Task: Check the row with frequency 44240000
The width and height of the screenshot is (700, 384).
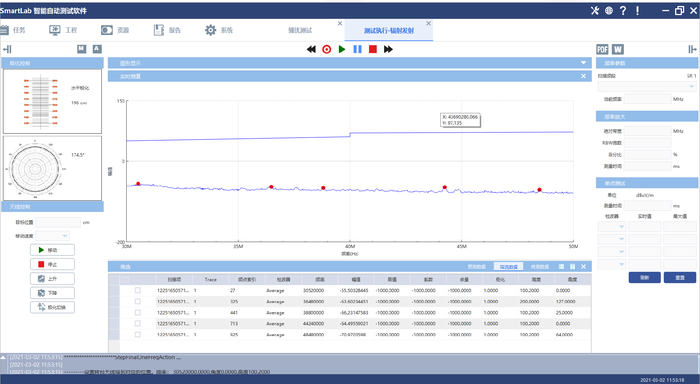Action: click(138, 323)
